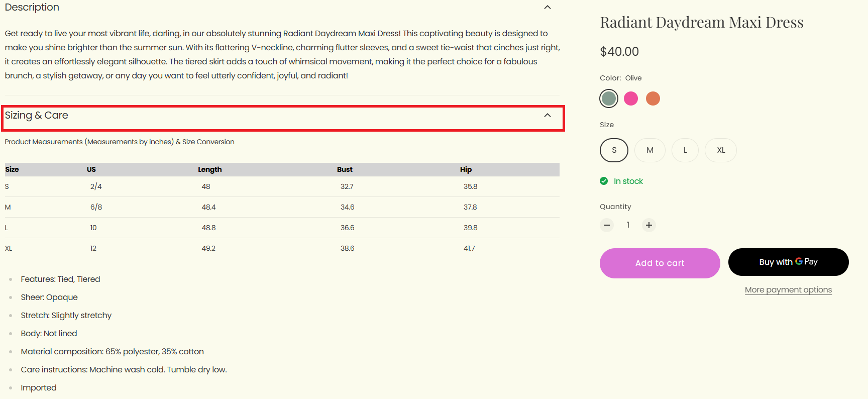
Task: Click the green In stock checkmark icon
Action: (x=604, y=181)
